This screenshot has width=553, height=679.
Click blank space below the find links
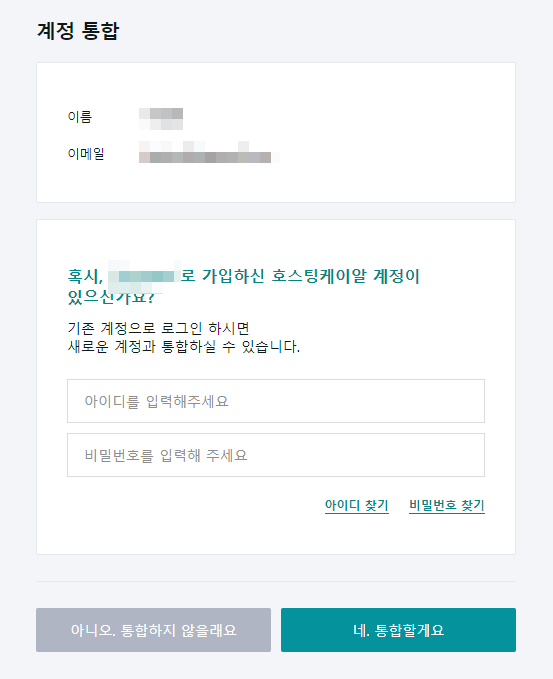point(276,535)
